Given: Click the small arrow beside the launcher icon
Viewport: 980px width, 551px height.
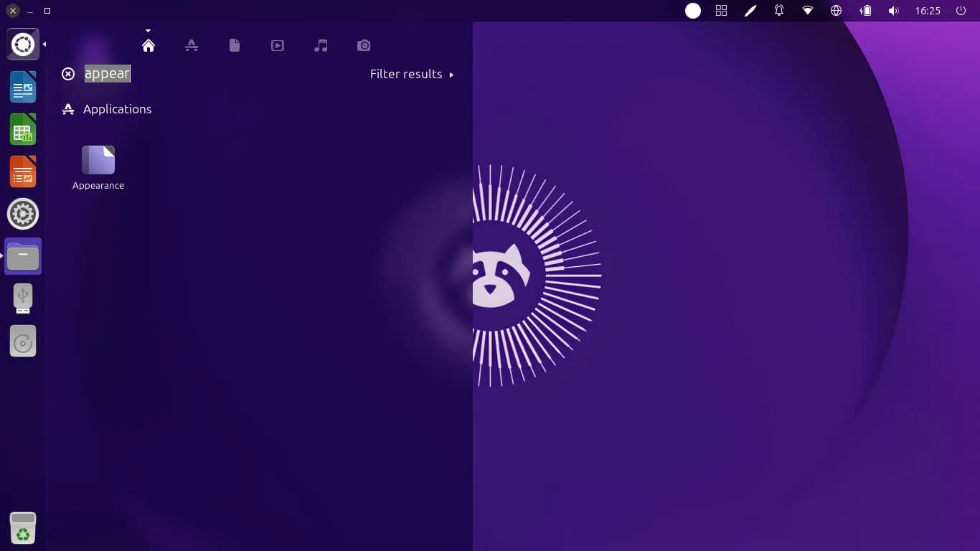Looking at the screenshot, I should 44,44.
